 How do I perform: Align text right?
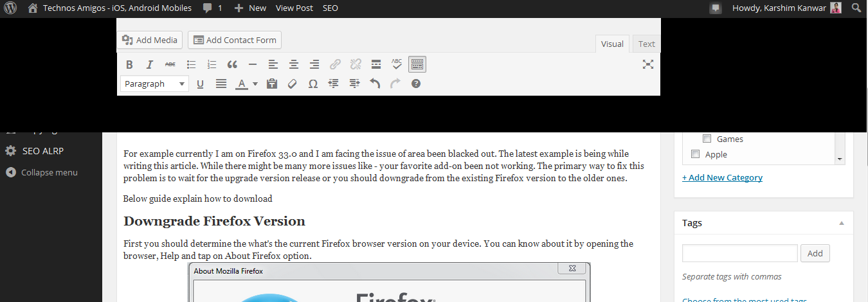point(314,64)
